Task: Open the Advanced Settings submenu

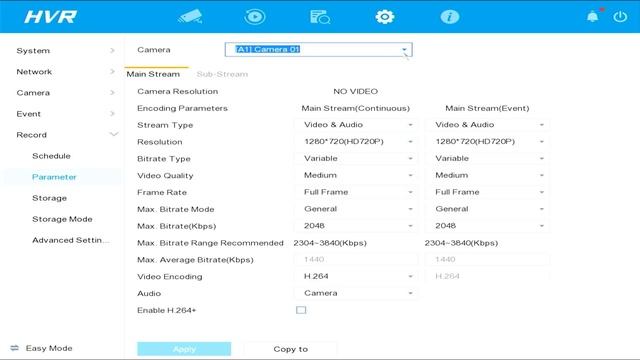Action: click(70, 240)
